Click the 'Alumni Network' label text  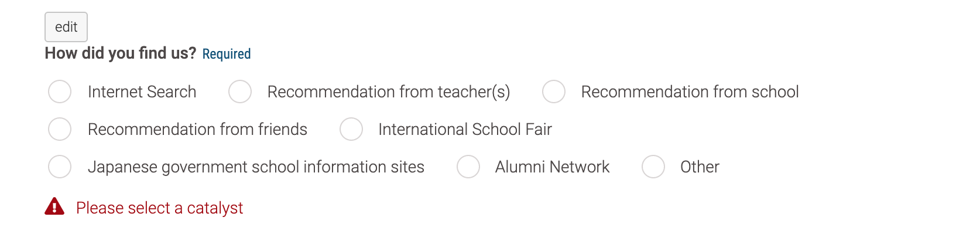[553, 167]
